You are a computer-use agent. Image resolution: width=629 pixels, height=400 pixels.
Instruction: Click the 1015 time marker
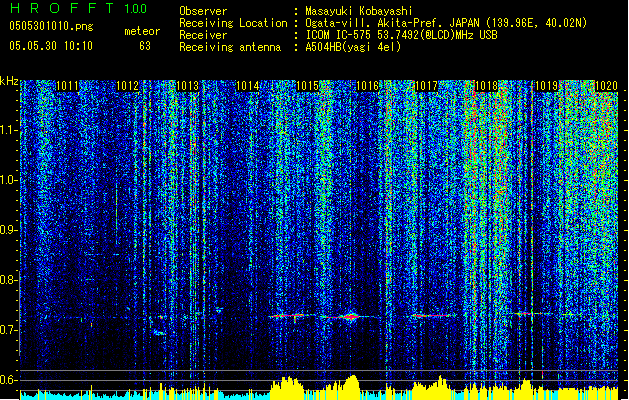click(x=307, y=86)
